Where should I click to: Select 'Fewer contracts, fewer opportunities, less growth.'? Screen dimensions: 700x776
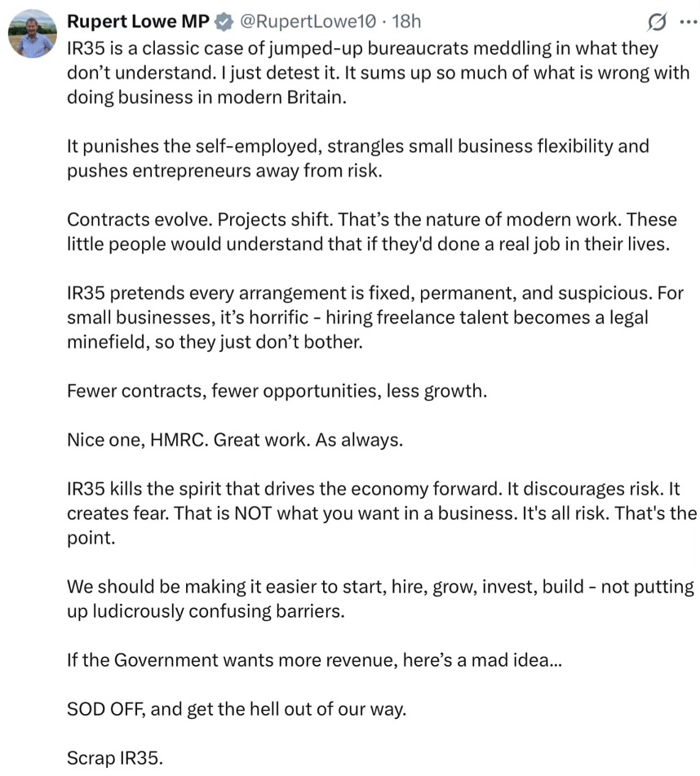coord(277,391)
